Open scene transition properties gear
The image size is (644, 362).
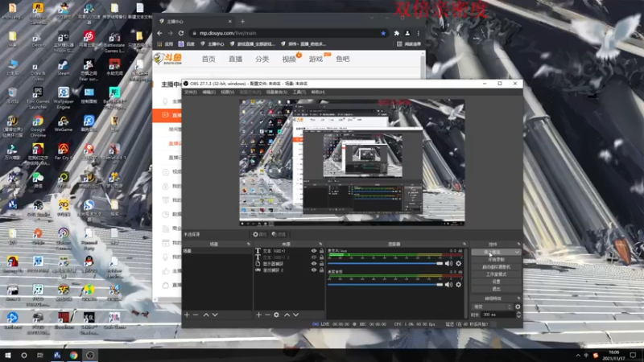[x=518, y=306]
